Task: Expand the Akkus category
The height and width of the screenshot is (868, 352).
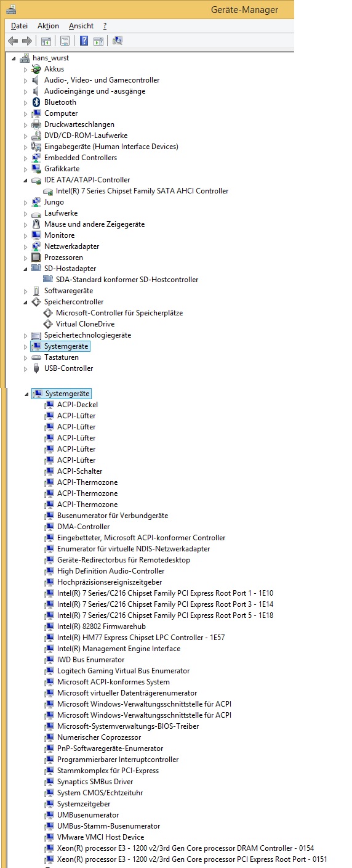Action: point(26,69)
